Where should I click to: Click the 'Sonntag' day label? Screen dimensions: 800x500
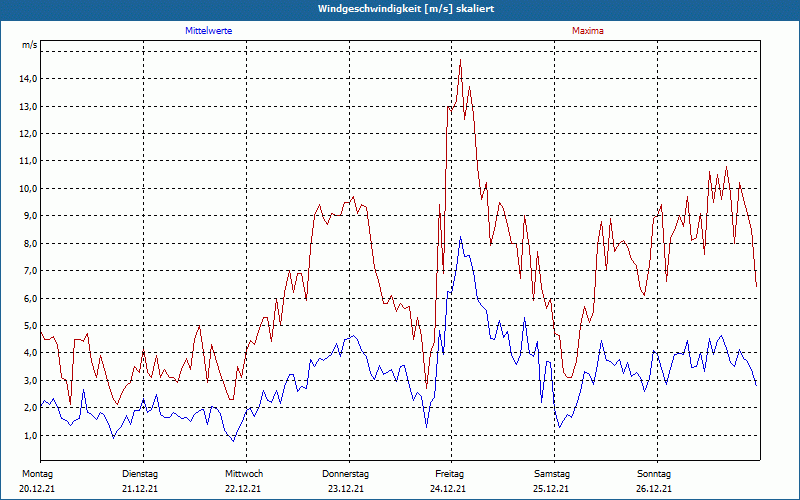point(654,474)
